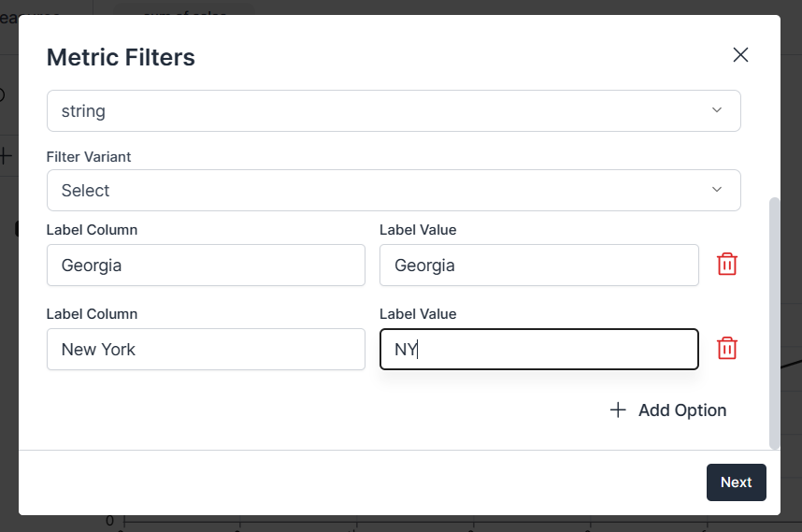802x532 pixels.
Task: Click the Label Value label above NY
Action: click(x=418, y=313)
